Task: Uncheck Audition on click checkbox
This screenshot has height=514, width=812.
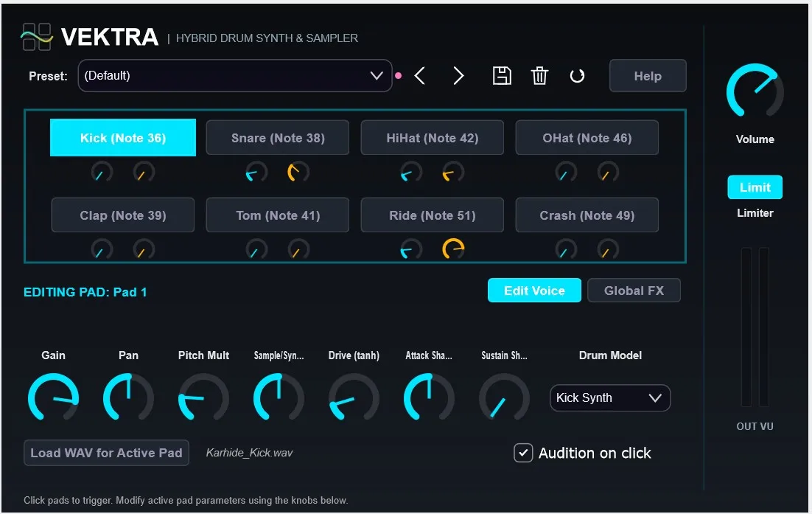Action: tap(523, 453)
